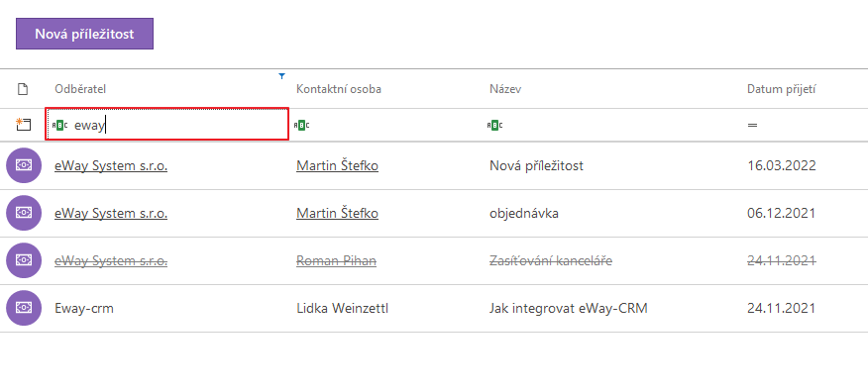Screen dimensions: 868x392
Task: Click the document icon column header
Action: click(23, 89)
